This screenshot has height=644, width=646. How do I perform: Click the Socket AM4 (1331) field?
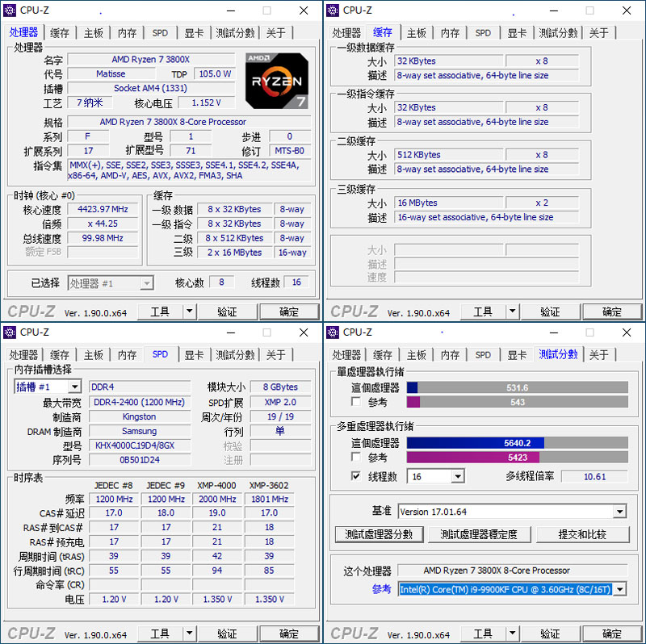(151, 88)
